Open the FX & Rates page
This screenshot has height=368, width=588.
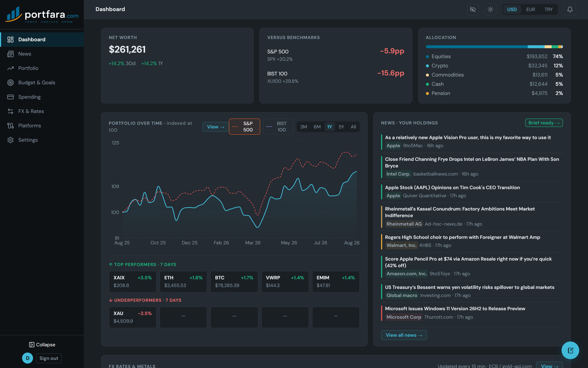(42, 111)
